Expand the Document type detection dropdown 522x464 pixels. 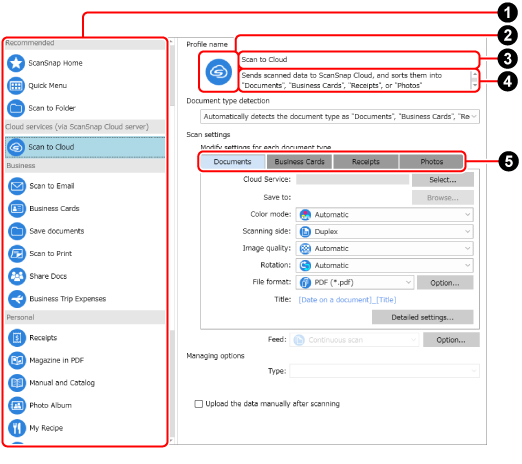tap(340, 117)
